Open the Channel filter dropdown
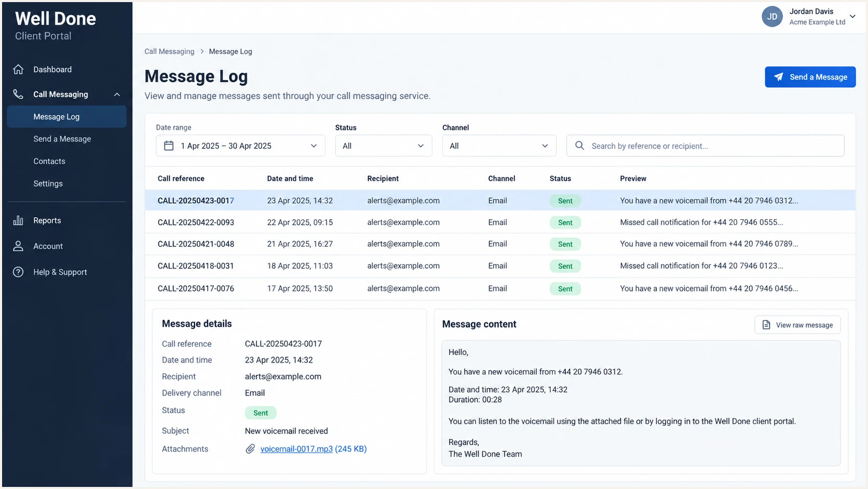 499,146
